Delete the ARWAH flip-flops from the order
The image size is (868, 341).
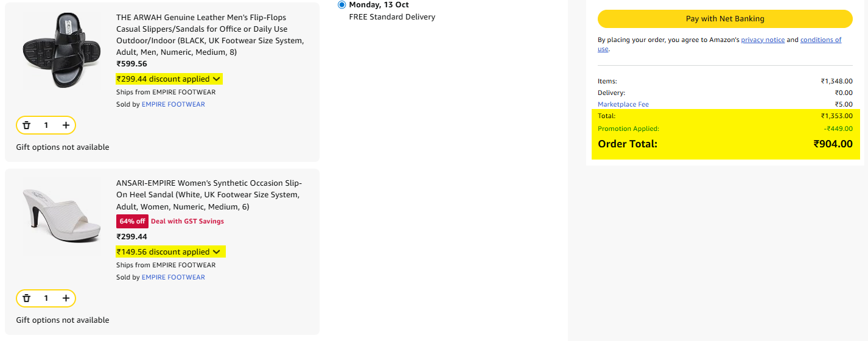click(x=27, y=125)
